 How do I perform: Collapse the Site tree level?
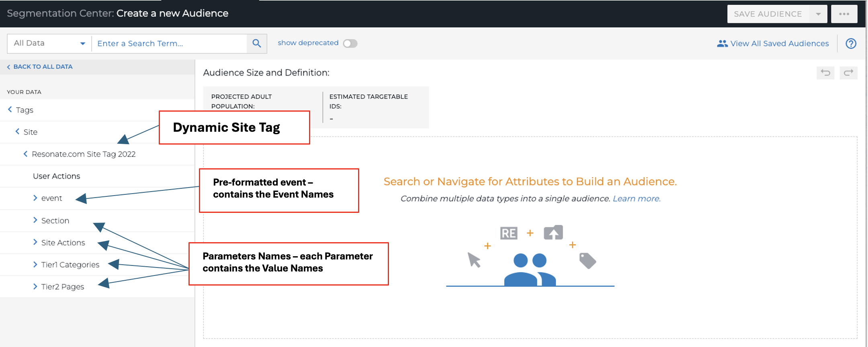pos(17,132)
